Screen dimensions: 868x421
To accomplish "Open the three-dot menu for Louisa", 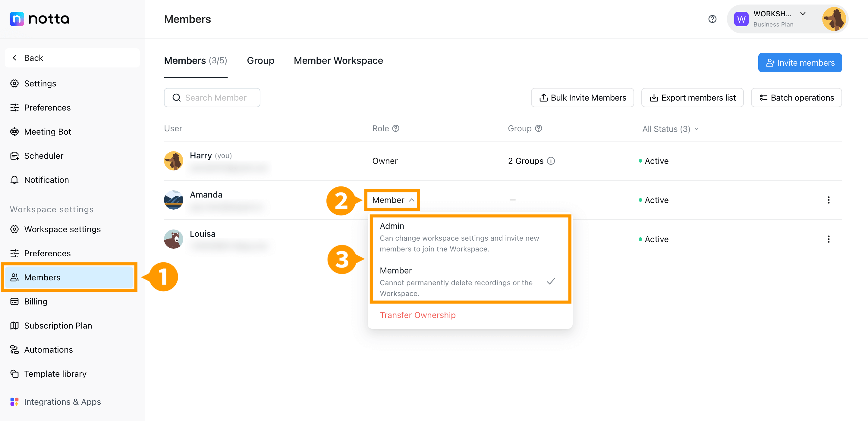I will click(828, 239).
